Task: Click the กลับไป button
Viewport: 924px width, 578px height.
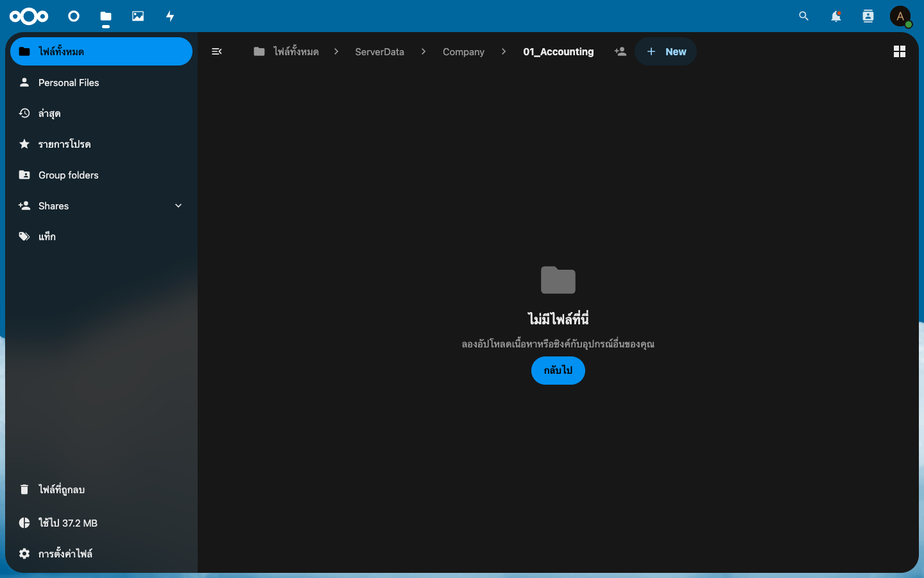Action: point(558,371)
